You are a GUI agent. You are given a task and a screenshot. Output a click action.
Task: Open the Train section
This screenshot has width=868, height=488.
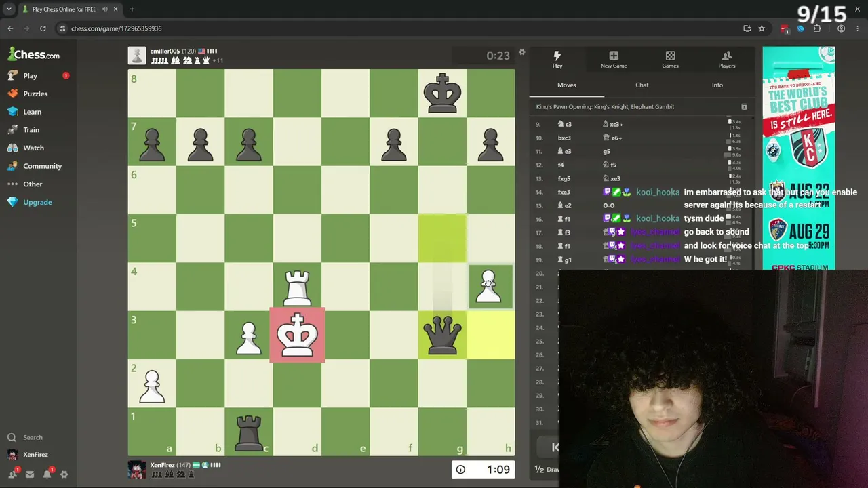pyautogui.click(x=31, y=130)
